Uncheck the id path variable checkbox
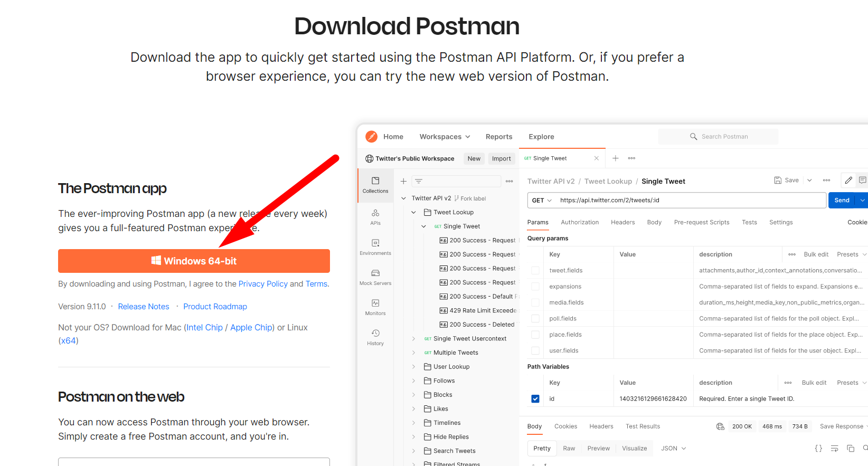Screen dimensions: 868x466 [535, 399]
